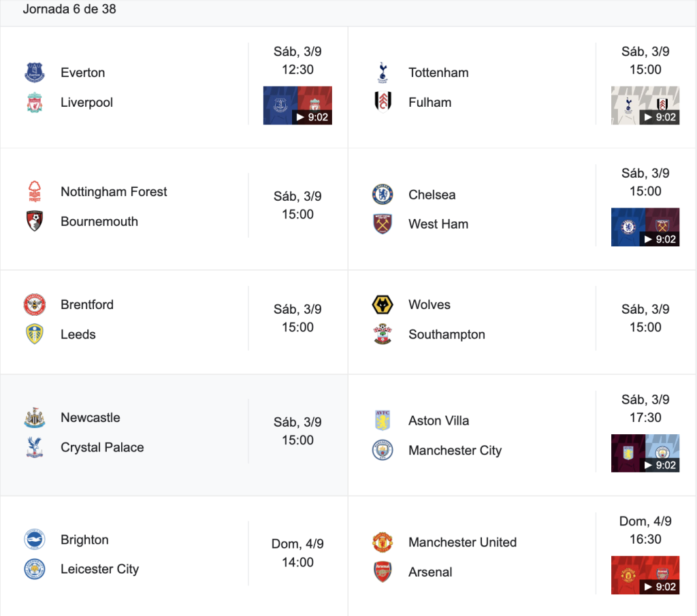Click the Tottenham club crest

(383, 72)
